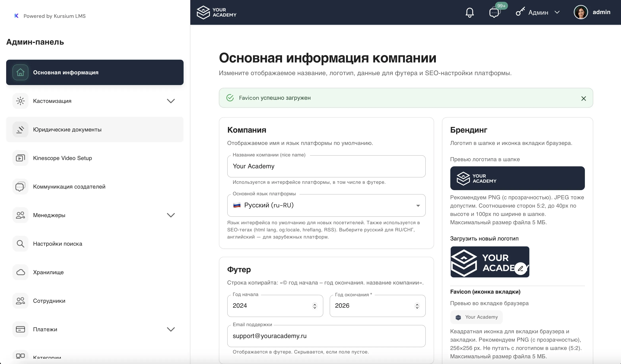Click the Брендинг section heading
621x364 pixels.
[468, 130]
